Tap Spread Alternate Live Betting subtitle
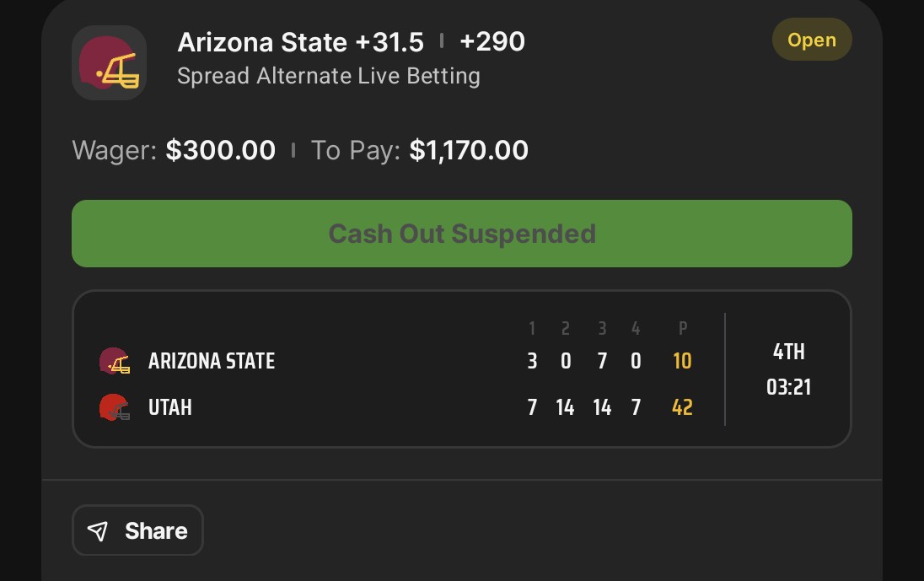The height and width of the screenshot is (581, 924). (329, 76)
